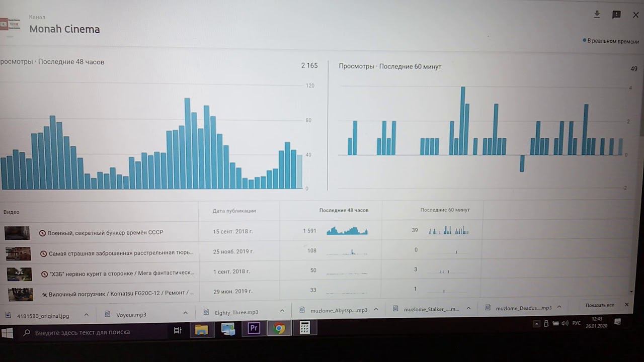Open video Военный, секретный бункер времён СССР
The height and width of the screenshot is (362, 644).
[105, 233]
